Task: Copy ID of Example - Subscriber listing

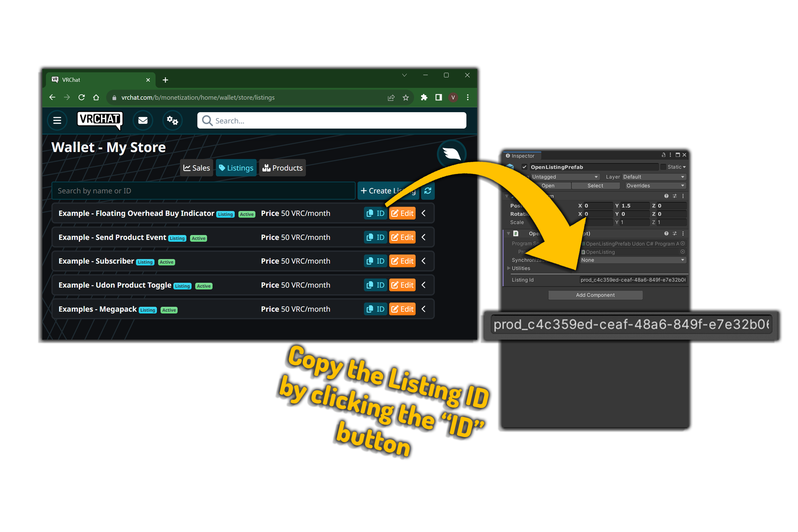Action: [375, 261]
